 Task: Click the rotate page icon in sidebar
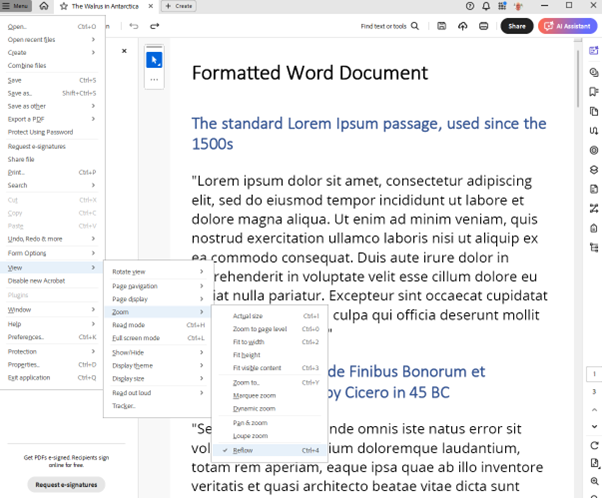pos(594,445)
